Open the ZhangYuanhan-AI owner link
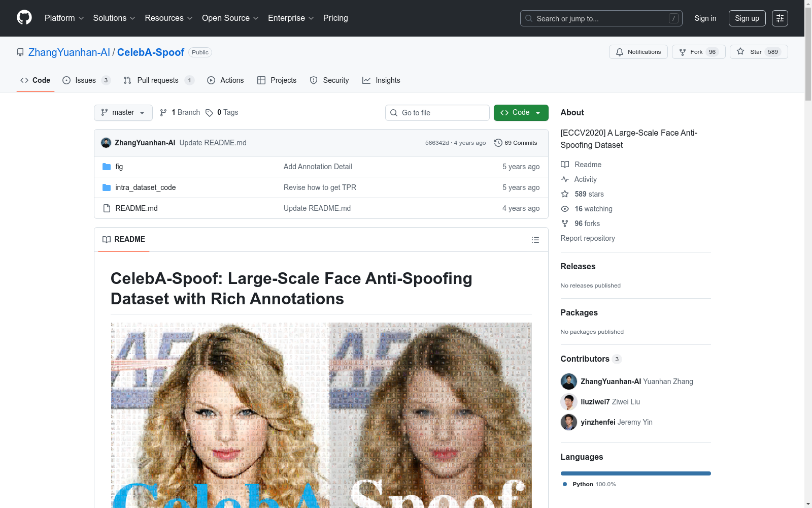812x508 pixels. click(69, 52)
